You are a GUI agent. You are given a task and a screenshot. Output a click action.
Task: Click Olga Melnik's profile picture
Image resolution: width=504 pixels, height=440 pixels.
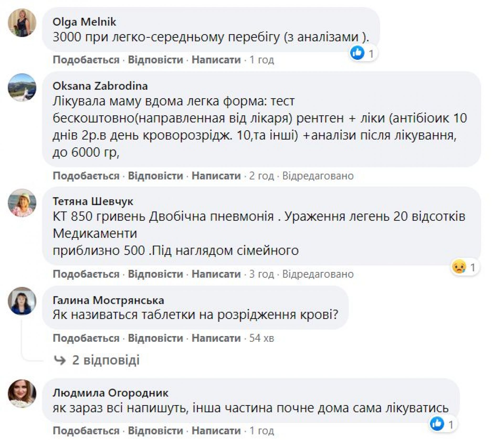(x=22, y=23)
